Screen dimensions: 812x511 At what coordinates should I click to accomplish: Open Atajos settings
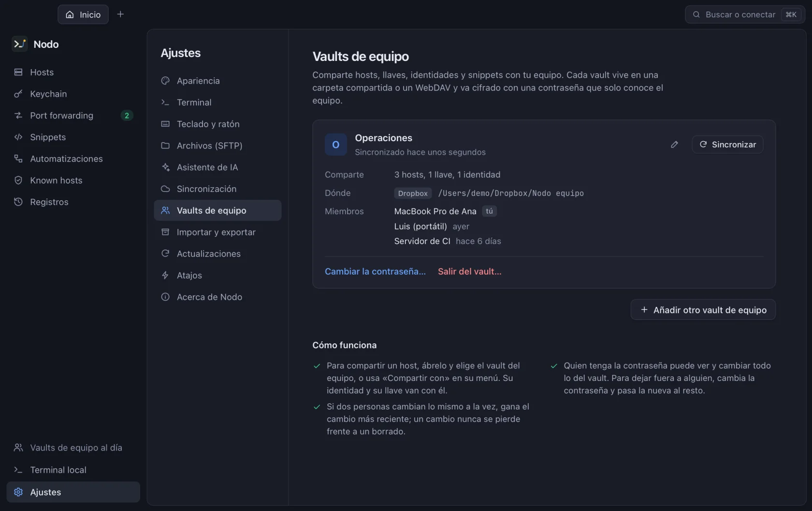217,276
